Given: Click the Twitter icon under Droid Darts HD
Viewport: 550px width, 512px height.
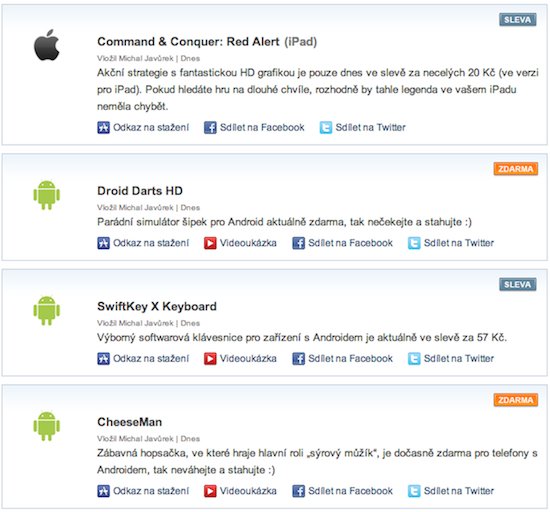Looking at the screenshot, I should (x=414, y=243).
